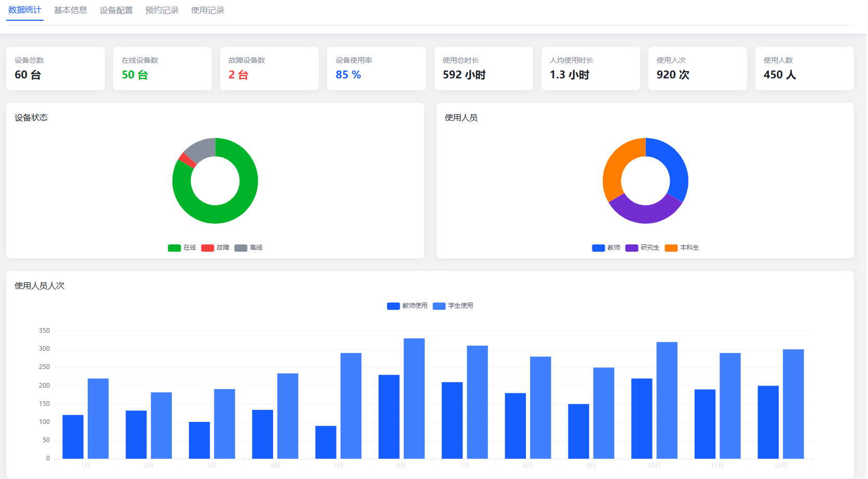
Task: Select the 使用记录 tab
Action: [x=208, y=10]
